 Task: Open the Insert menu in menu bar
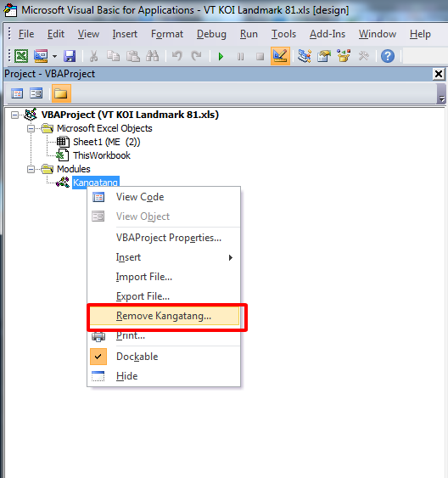coord(125,34)
